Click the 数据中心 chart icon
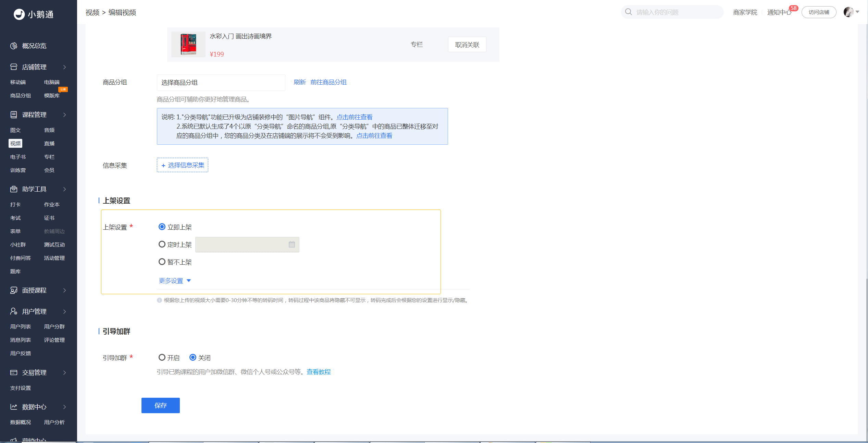Screen dimensions: 868x443 click(14, 407)
